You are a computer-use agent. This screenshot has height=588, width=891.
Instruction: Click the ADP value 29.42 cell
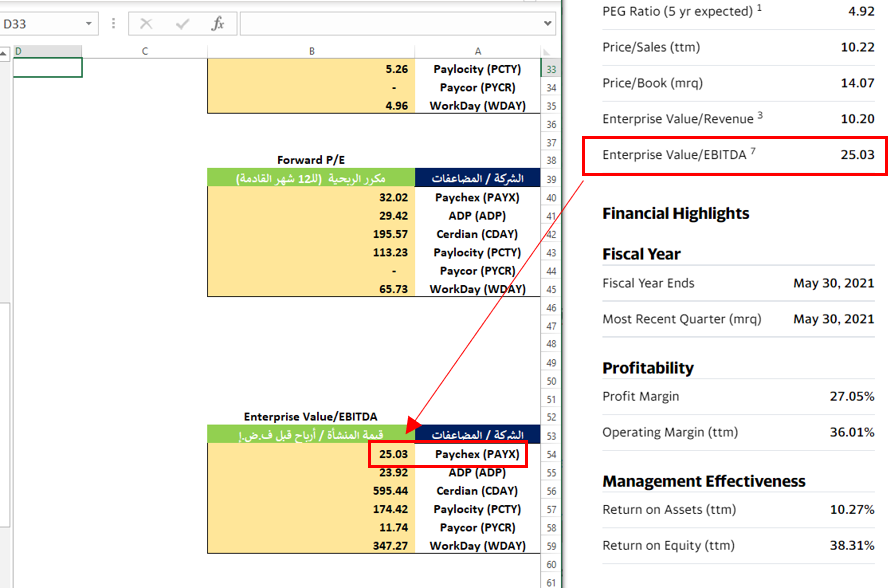pyautogui.click(x=311, y=215)
